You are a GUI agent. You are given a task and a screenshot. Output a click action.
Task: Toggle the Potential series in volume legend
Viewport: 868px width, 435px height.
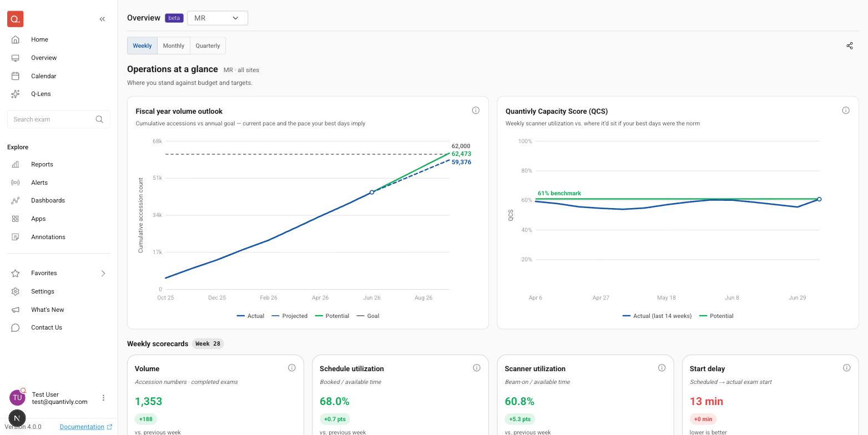(x=332, y=316)
